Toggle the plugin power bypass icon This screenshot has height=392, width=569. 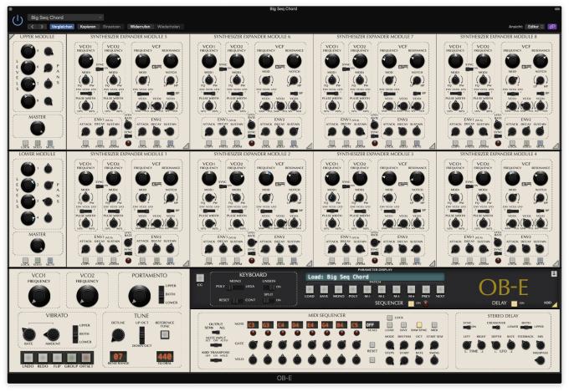point(17,20)
